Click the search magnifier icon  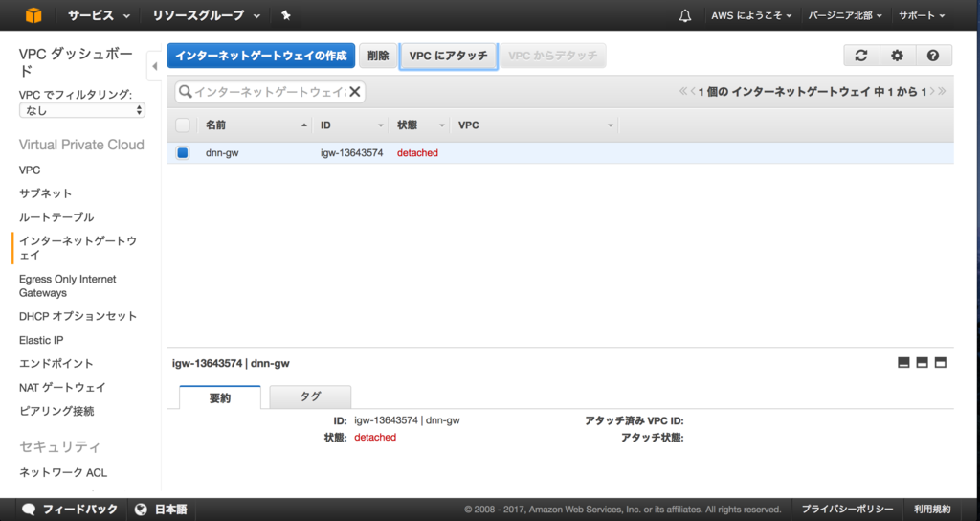point(185,92)
